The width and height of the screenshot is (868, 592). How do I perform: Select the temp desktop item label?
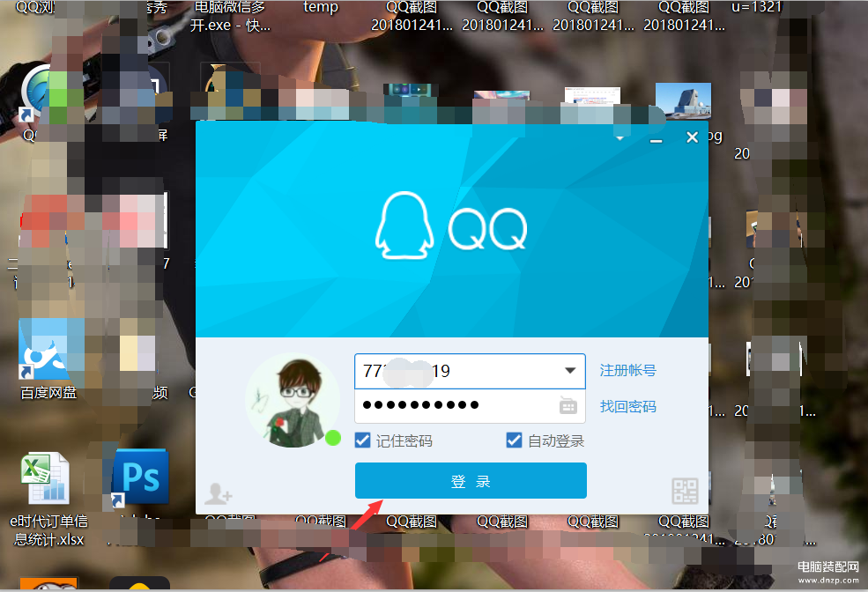321,7
